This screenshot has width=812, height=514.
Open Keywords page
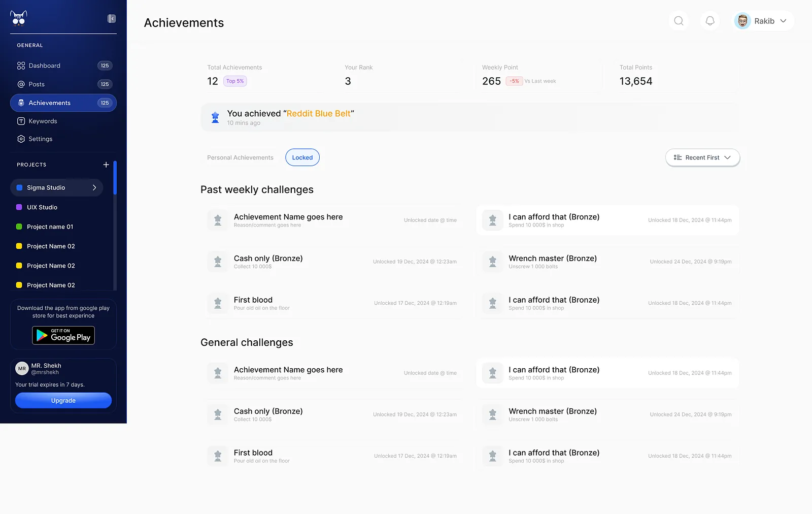[63, 121]
